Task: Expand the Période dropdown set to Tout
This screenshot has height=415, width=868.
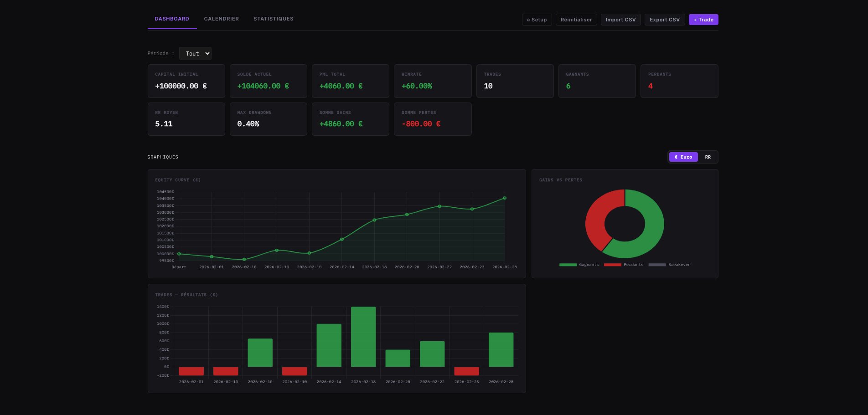Action: 195,54
